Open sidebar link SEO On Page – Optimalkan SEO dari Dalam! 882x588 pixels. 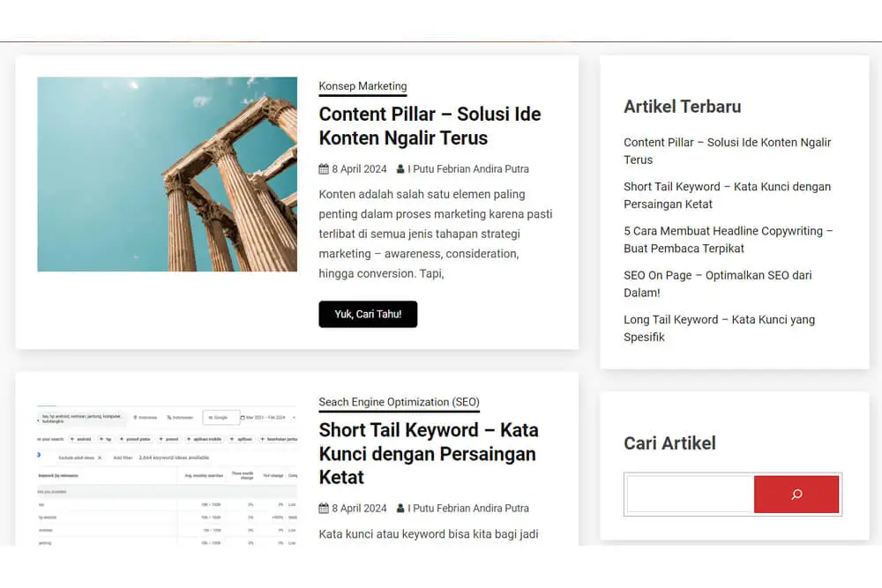point(718,284)
